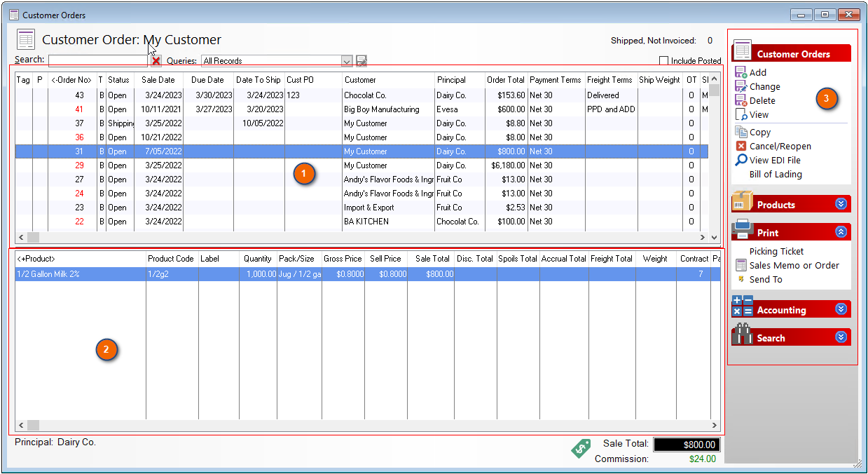Sort by the Payment Terms column header
868x474 pixels.
pyautogui.click(x=556, y=80)
